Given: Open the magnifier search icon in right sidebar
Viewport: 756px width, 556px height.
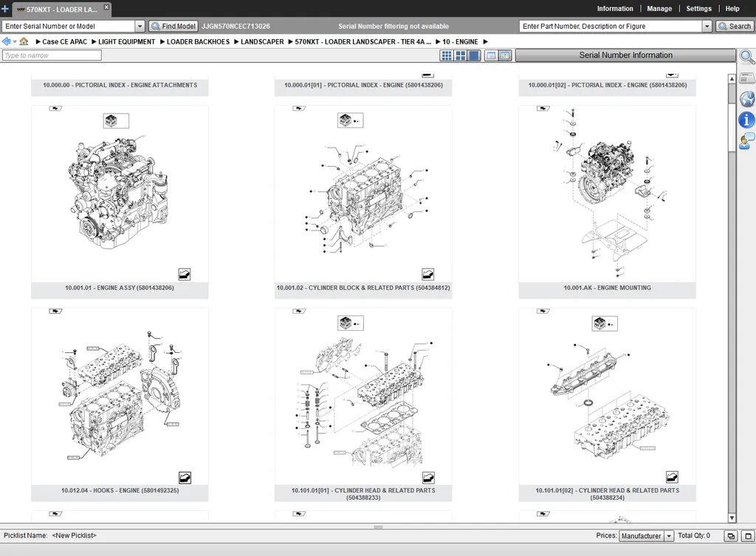Looking at the screenshot, I should pyautogui.click(x=747, y=57).
